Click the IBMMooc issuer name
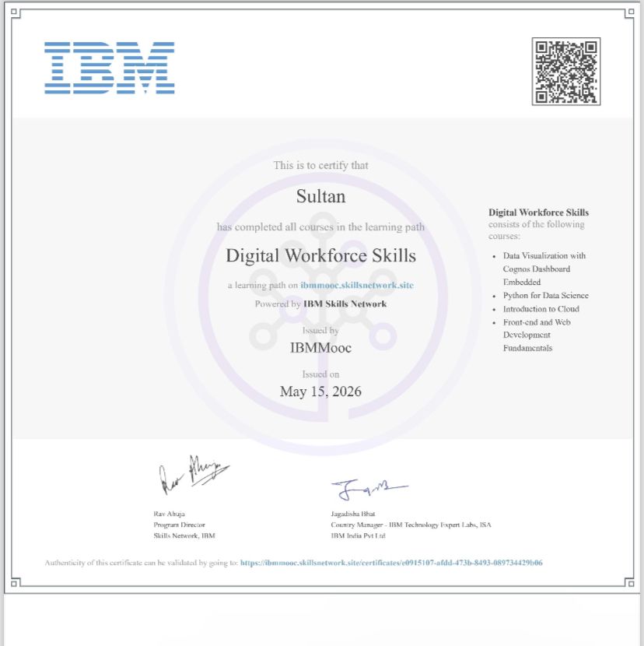The height and width of the screenshot is (646, 644). pos(320,348)
